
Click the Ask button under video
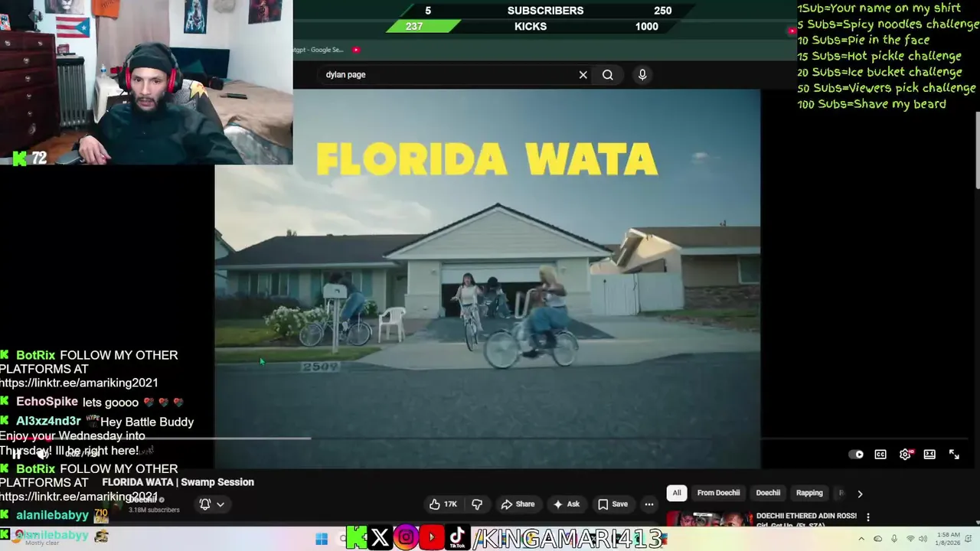pyautogui.click(x=567, y=504)
